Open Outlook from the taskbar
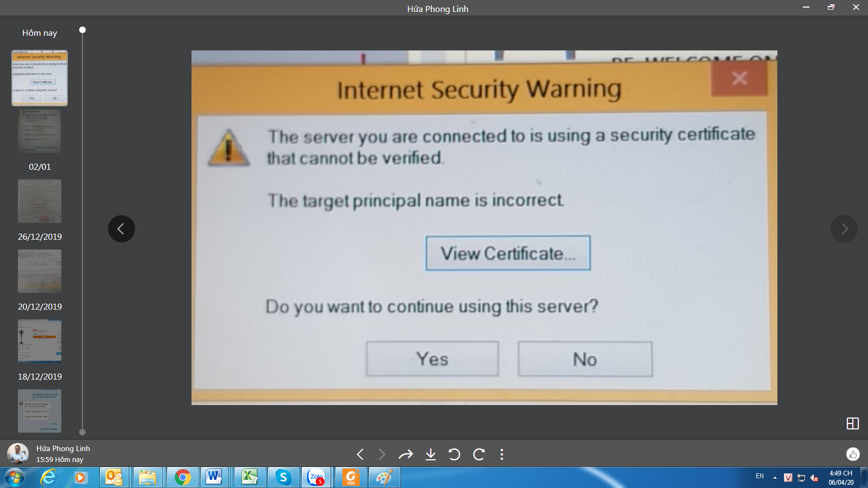The width and height of the screenshot is (868, 488). [x=114, y=478]
